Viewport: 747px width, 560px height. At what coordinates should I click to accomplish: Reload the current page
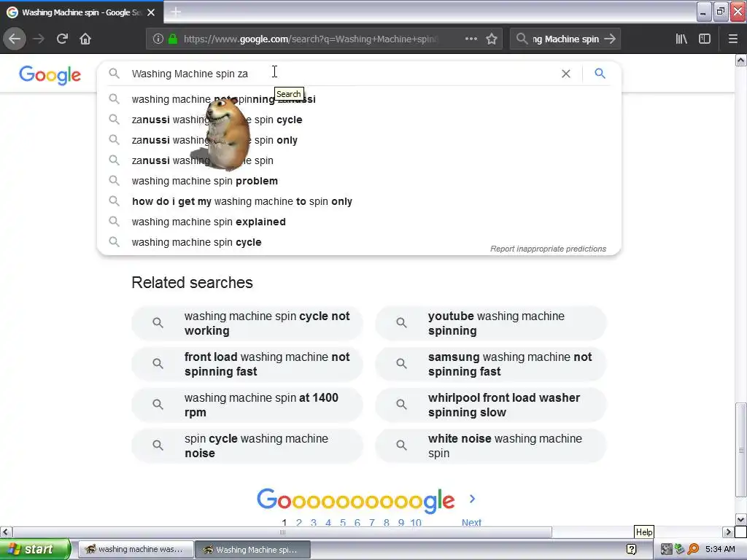tap(62, 39)
